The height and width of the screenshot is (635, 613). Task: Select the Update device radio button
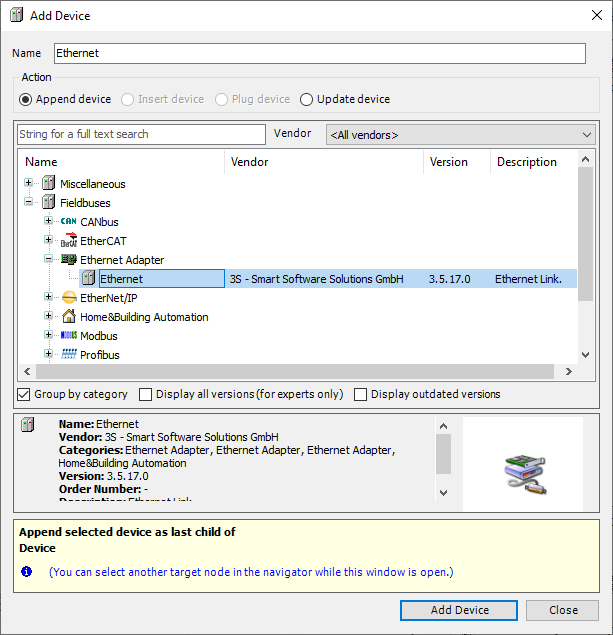coord(308,99)
